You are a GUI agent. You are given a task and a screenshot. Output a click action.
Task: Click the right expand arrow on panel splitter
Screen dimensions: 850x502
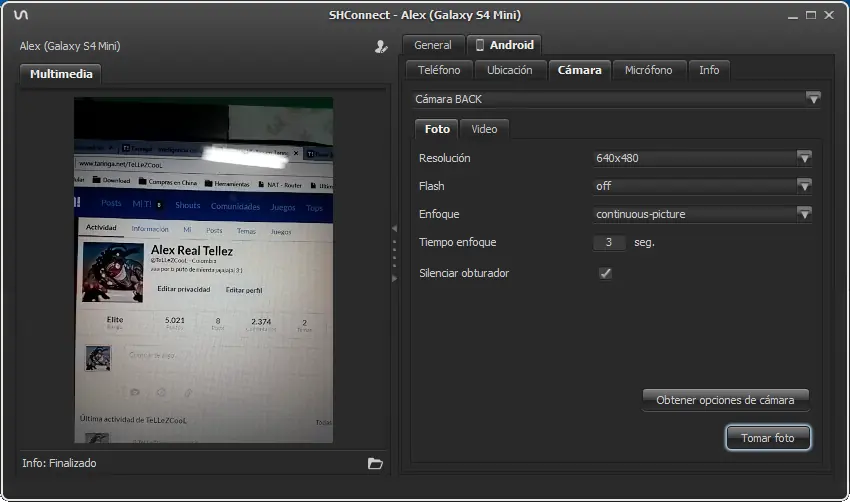point(394,278)
